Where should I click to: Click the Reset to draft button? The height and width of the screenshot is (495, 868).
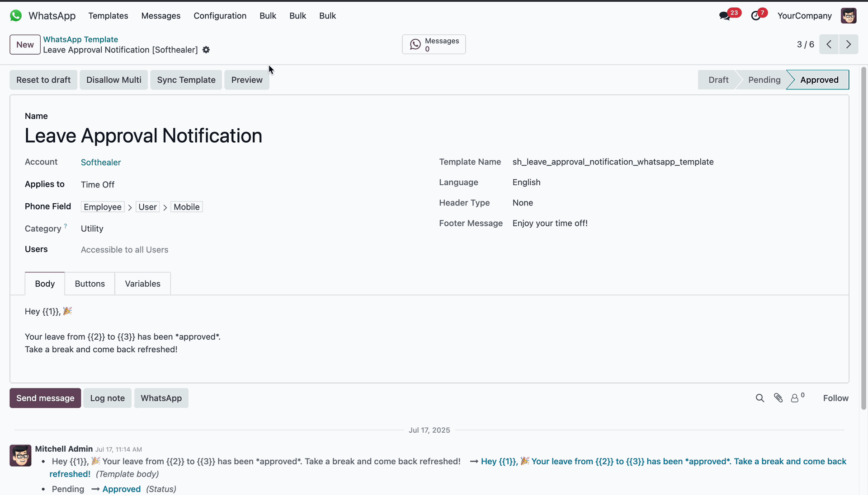coord(43,80)
